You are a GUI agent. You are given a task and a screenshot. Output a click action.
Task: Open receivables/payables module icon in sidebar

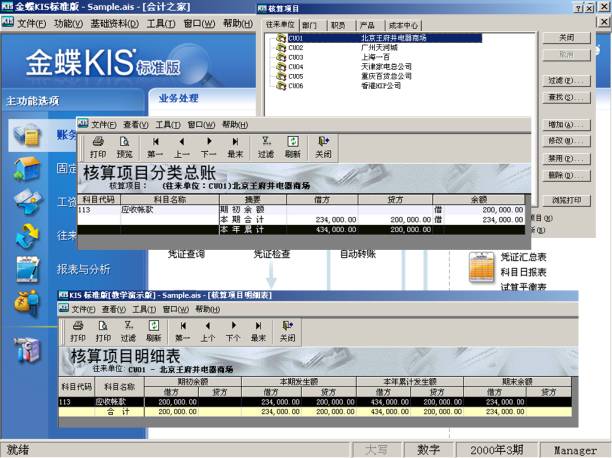pyautogui.click(x=27, y=235)
